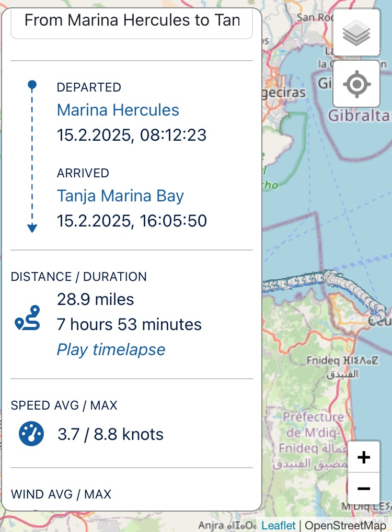Select the passage title field
Viewport: 392px width, 532px height.
coord(132,24)
